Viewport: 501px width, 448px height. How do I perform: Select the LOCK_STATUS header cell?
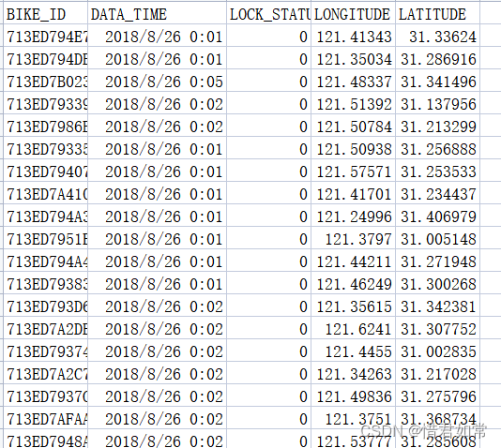268,13
